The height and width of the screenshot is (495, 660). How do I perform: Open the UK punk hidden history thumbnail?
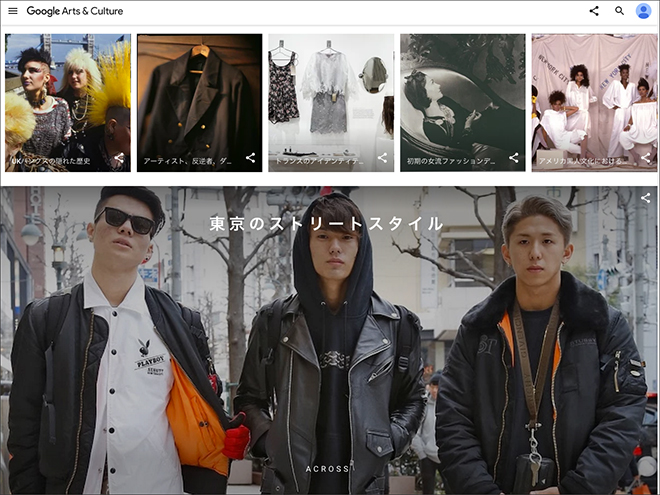(68, 95)
